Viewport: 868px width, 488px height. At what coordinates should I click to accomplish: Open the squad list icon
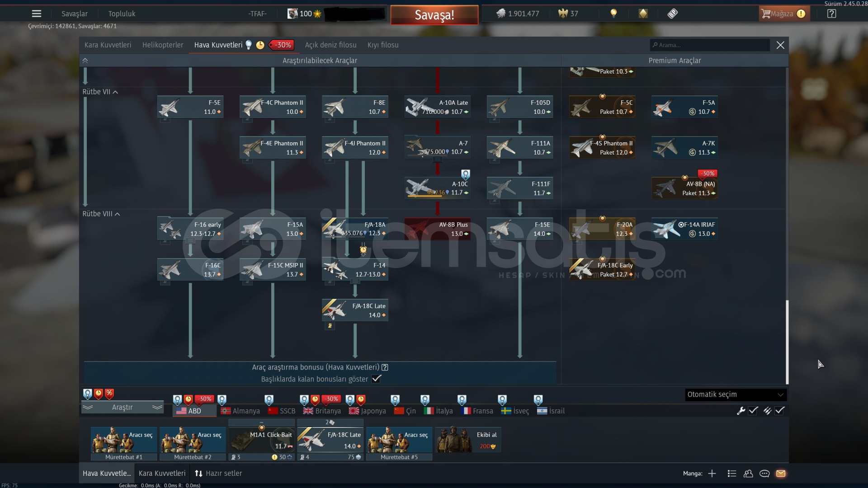[732, 474]
